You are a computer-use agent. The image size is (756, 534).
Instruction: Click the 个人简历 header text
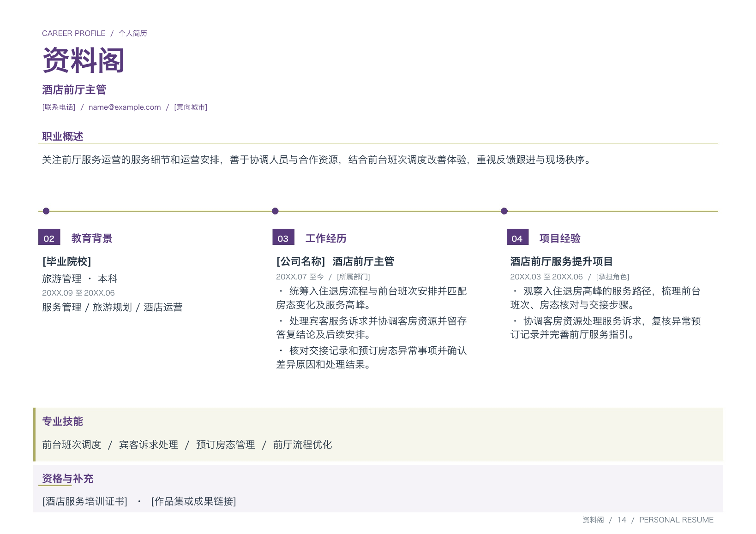pyautogui.click(x=133, y=33)
